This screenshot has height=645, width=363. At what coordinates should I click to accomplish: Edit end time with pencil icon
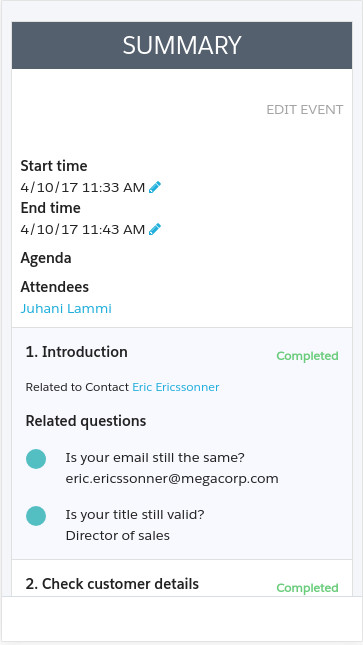pyautogui.click(x=155, y=229)
